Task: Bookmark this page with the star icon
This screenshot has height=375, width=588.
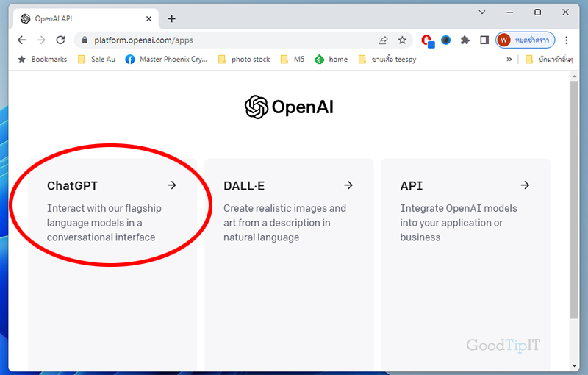Action: (x=402, y=40)
